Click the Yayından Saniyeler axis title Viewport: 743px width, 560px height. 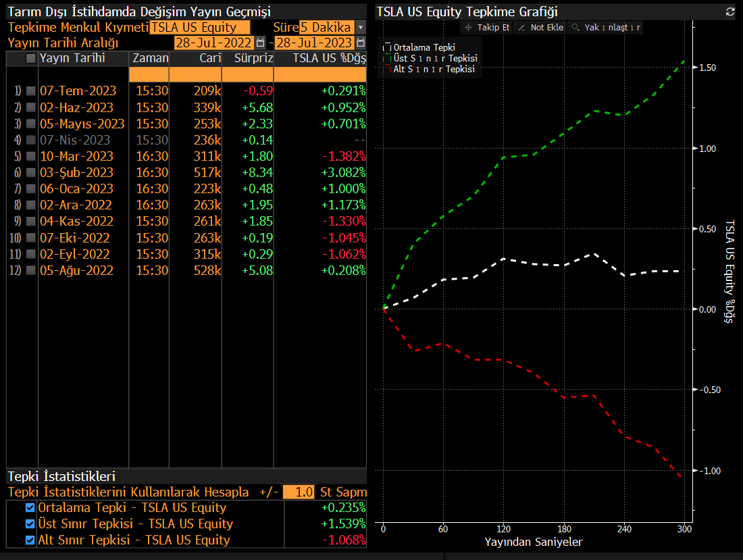tap(534, 542)
